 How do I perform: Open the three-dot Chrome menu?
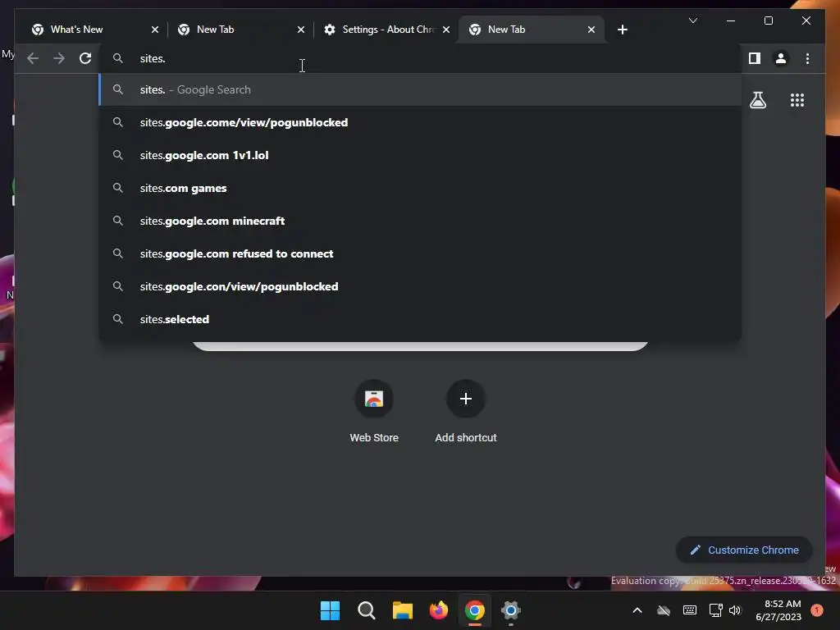(807, 58)
